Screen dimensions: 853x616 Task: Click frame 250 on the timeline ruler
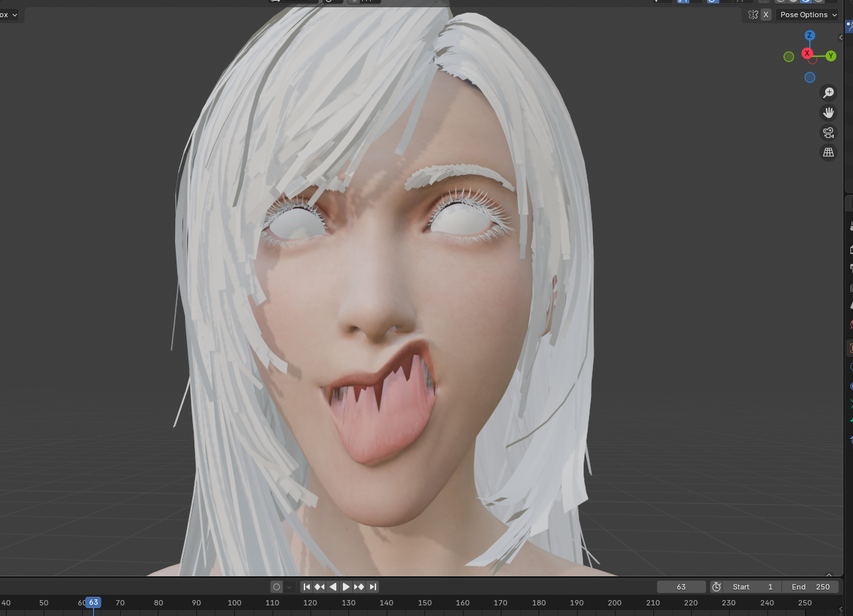(805, 603)
